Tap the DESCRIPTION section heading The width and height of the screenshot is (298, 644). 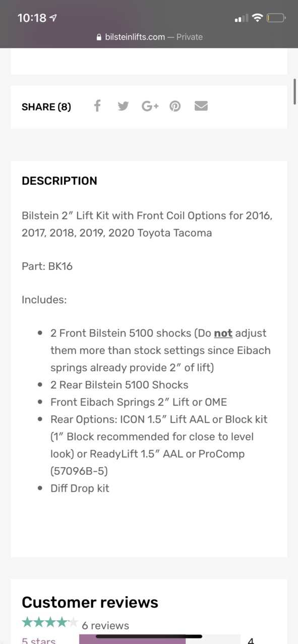pyautogui.click(x=59, y=181)
